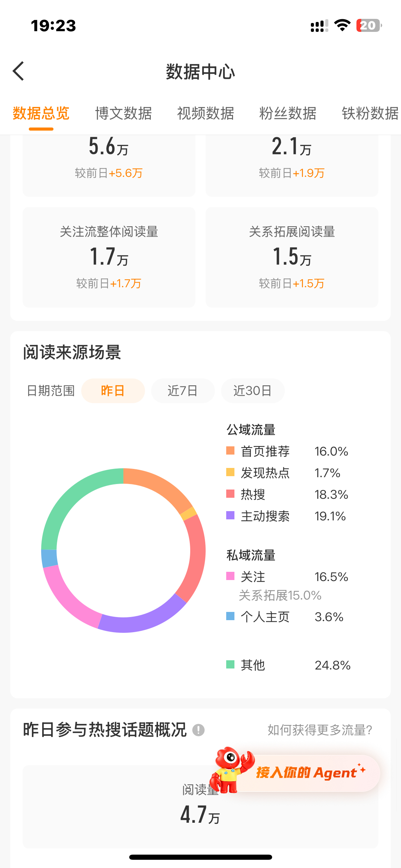401x868 pixels.
Task: Tap the purple 主动搜索 legend swatch
Action: [230, 516]
